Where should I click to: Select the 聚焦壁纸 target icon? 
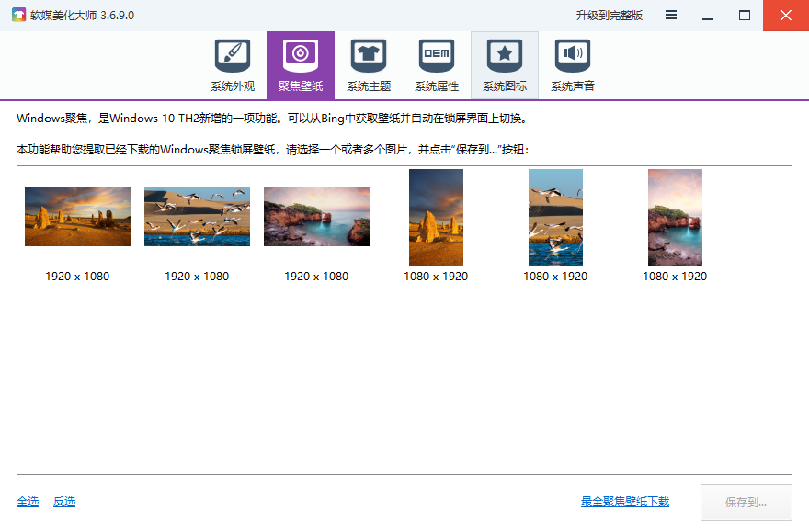[x=301, y=57]
